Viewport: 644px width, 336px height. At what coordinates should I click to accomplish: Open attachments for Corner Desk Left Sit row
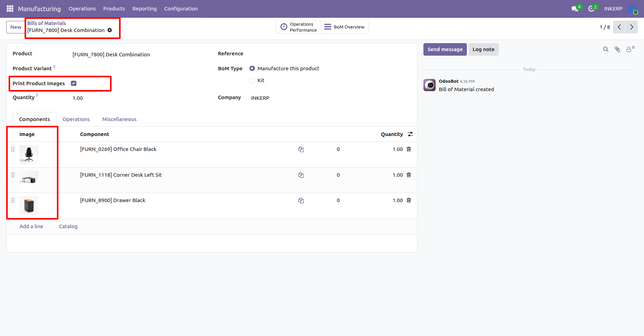point(301,175)
